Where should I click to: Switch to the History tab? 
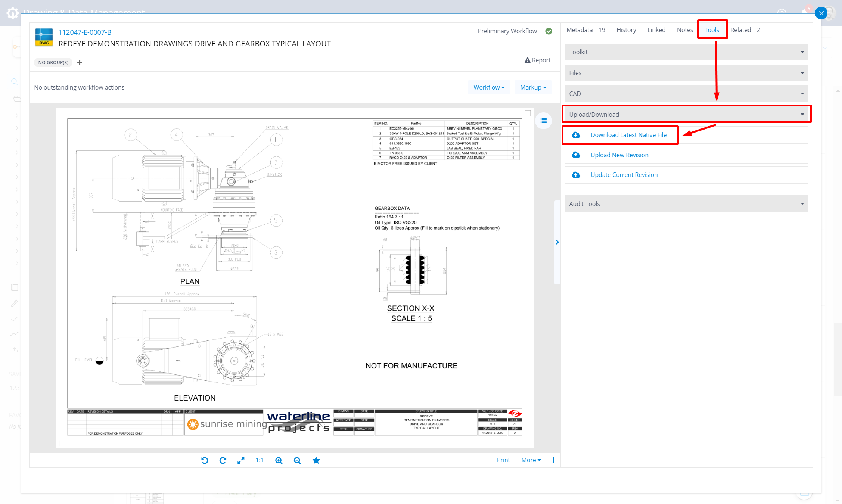pyautogui.click(x=626, y=30)
